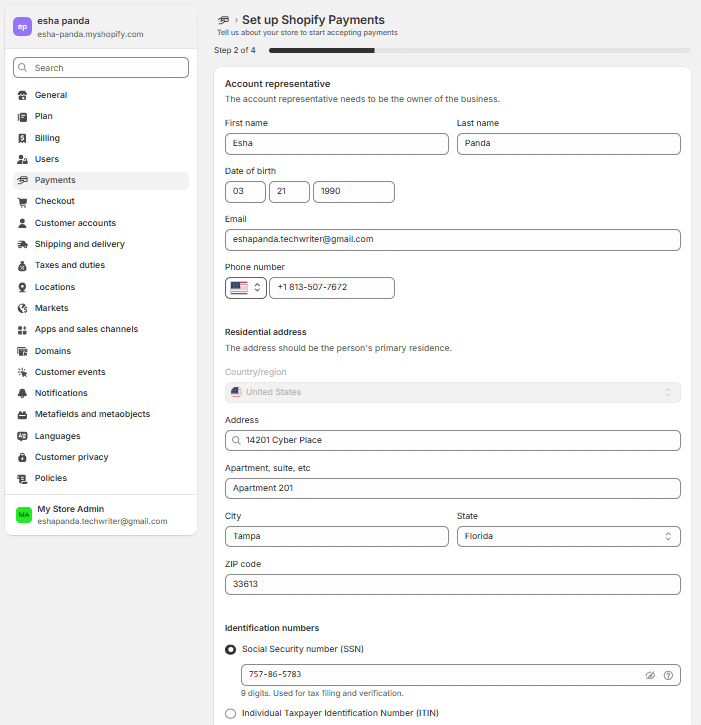Click the Policies icon in sidebar
Image resolution: width=701 pixels, height=725 pixels.
(x=22, y=479)
